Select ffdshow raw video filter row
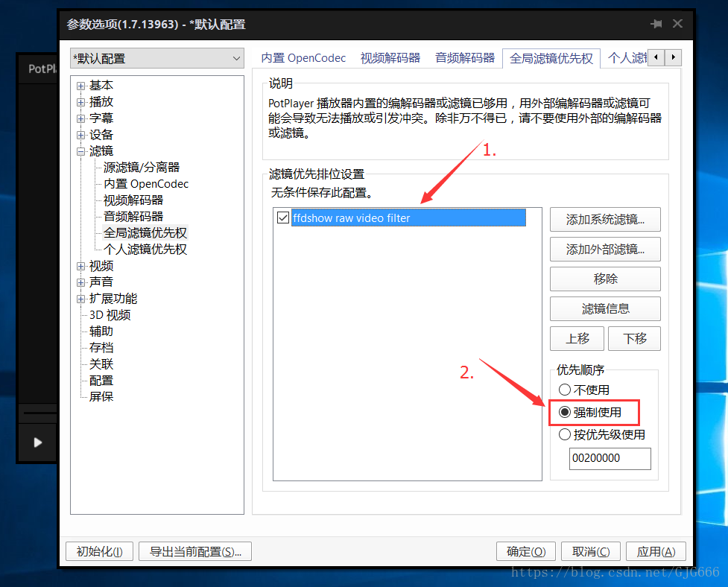The width and height of the screenshot is (728, 587). tap(408, 218)
